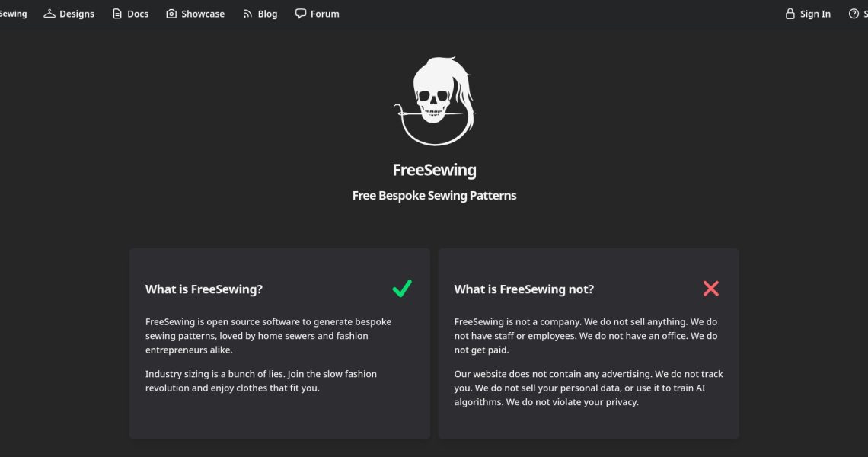868x457 pixels.
Task: Click the padlock icon next to Sign In
Action: (790, 13)
